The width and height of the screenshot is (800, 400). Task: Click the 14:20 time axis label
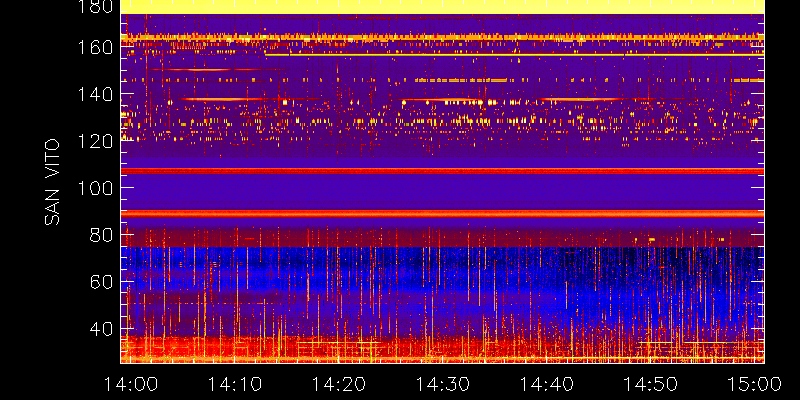point(339,384)
